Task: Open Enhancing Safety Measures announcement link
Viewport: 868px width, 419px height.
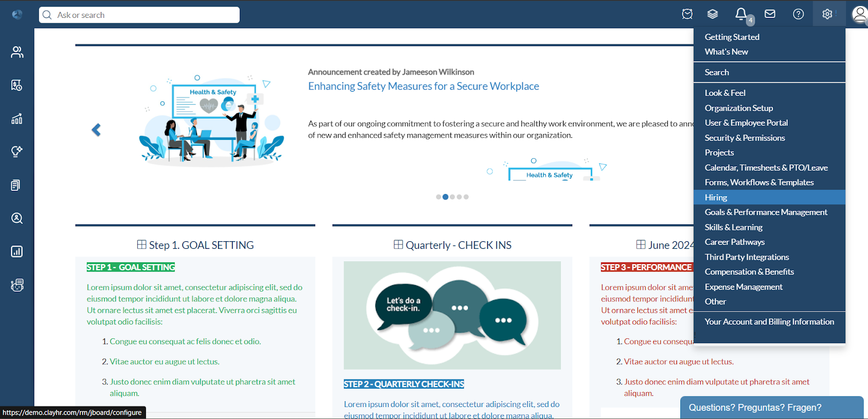Action: tap(424, 86)
